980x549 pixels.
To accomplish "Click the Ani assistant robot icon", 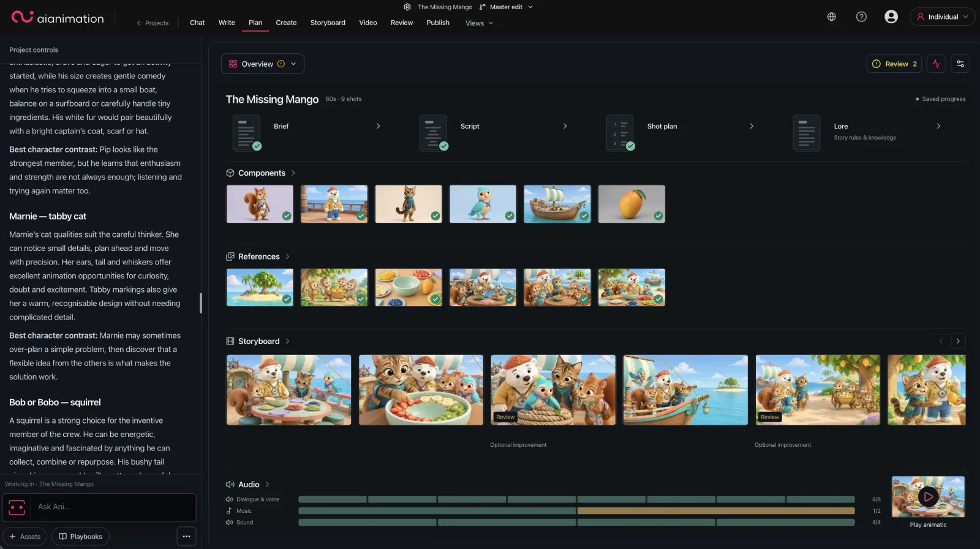I will click(x=17, y=507).
